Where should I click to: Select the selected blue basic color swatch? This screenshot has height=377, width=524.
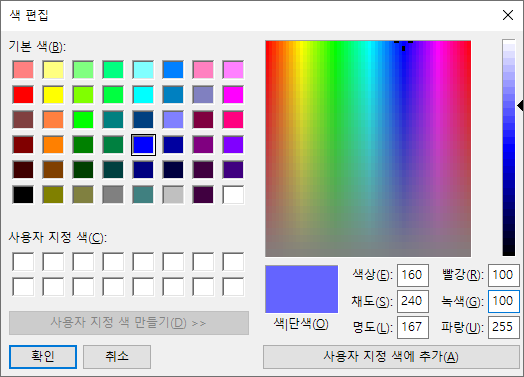tap(143, 145)
